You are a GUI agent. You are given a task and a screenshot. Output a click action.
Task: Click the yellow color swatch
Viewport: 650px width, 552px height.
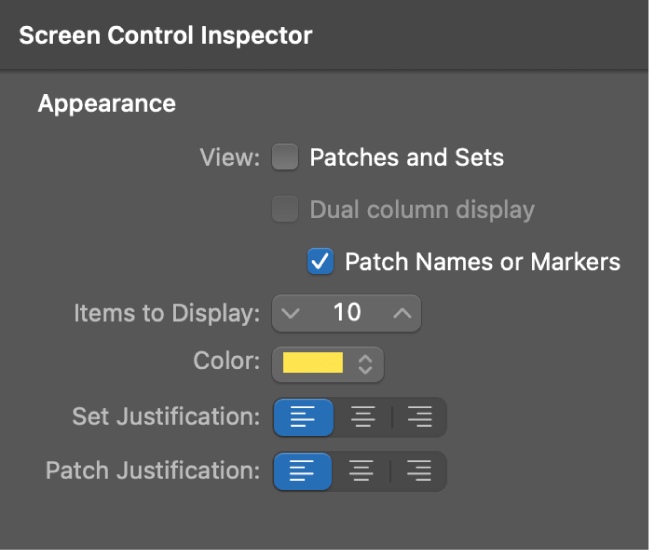(x=313, y=363)
